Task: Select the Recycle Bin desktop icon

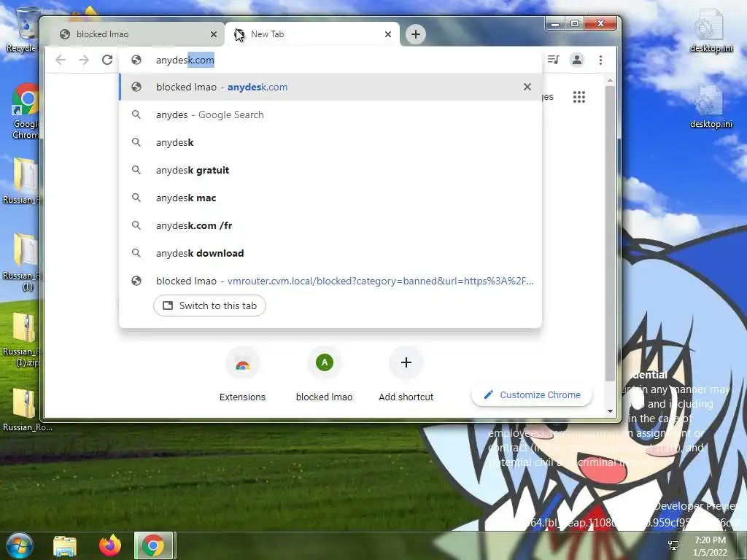Action: tap(21, 29)
